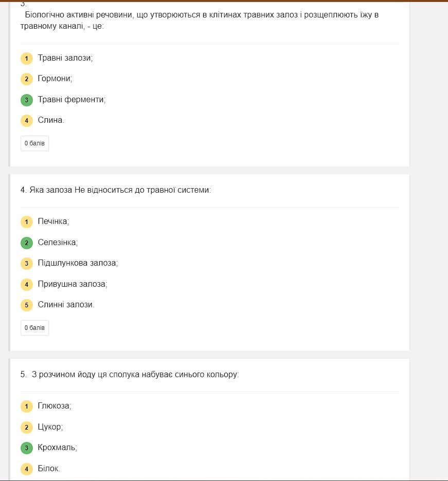The width and height of the screenshot is (448, 481).
Task: Select the green answer 'Селезінка'
Action: point(58,243)
